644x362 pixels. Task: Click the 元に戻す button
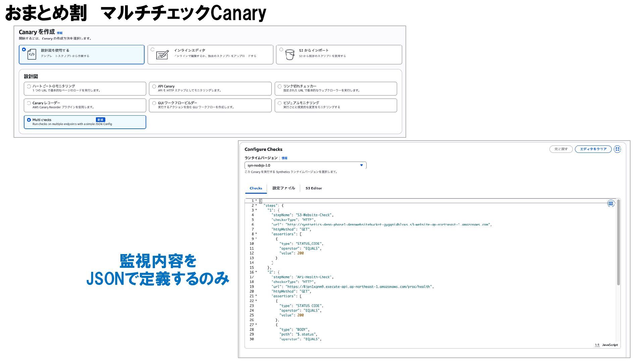point(561,149)
